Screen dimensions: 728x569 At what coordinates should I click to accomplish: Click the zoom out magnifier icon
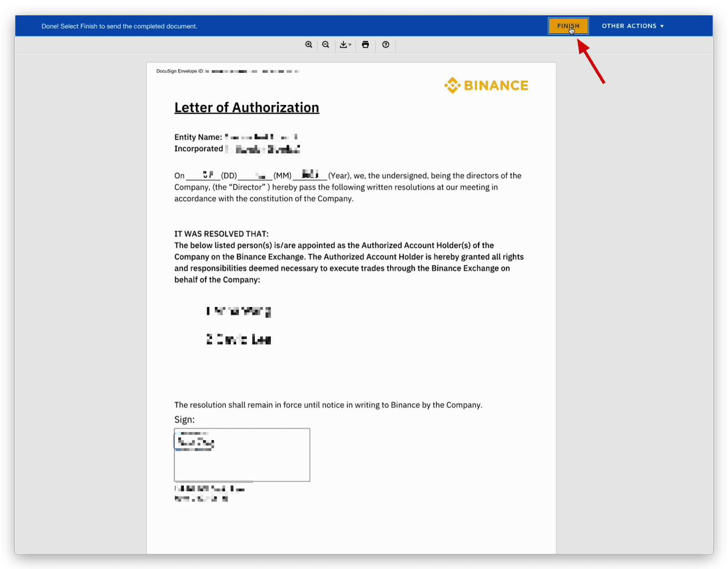(326, 45)
